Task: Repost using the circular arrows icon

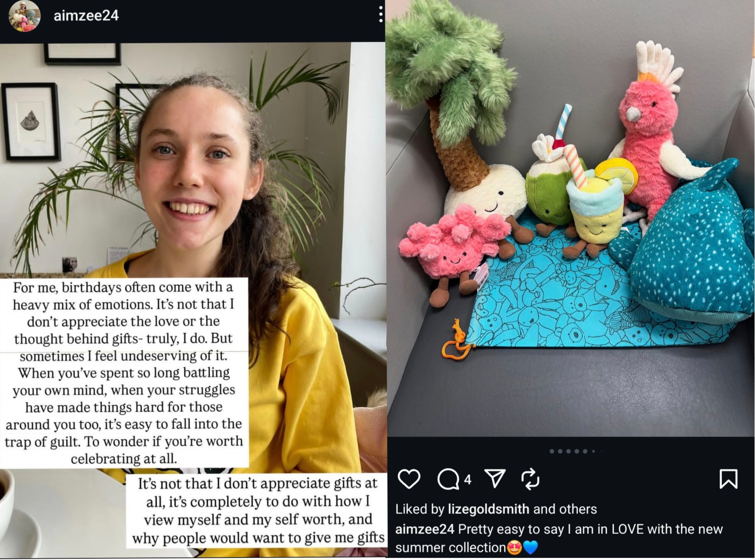Action: pos(530,479)
